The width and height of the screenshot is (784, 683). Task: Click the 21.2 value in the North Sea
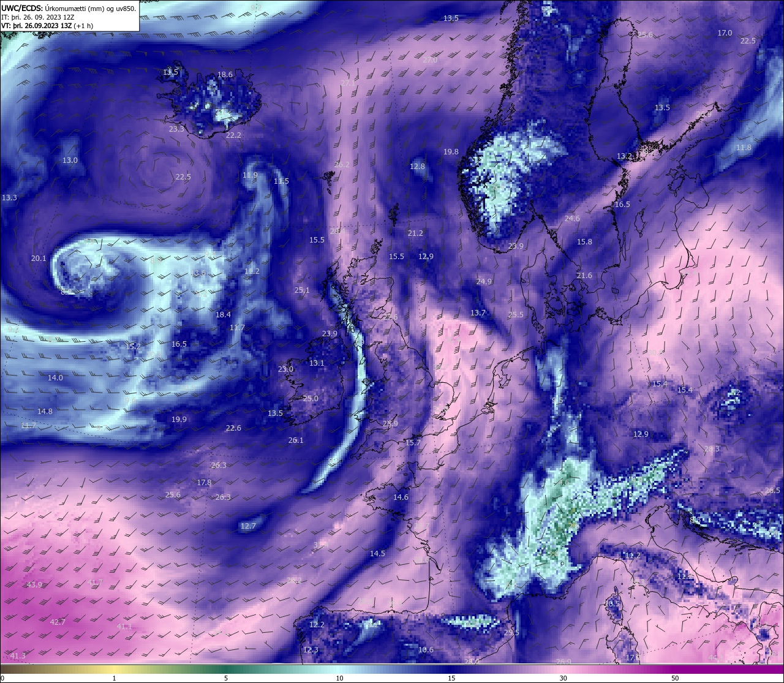[415, 233]
